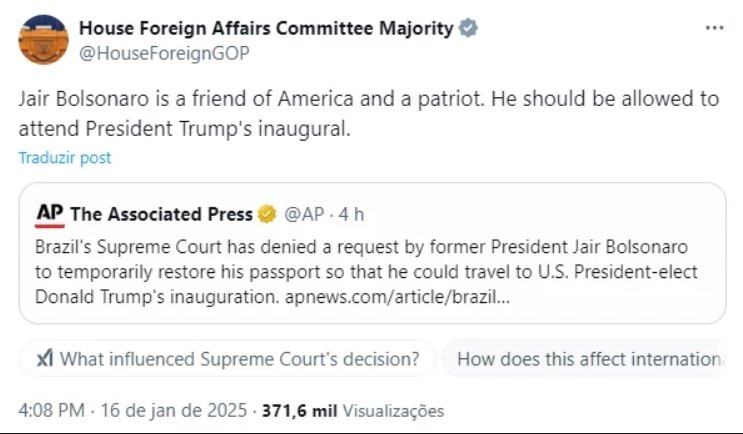Click the main tweet text about Bolsonaro
The width and height of the screenshot is (743, 434).
click(369, 114)
